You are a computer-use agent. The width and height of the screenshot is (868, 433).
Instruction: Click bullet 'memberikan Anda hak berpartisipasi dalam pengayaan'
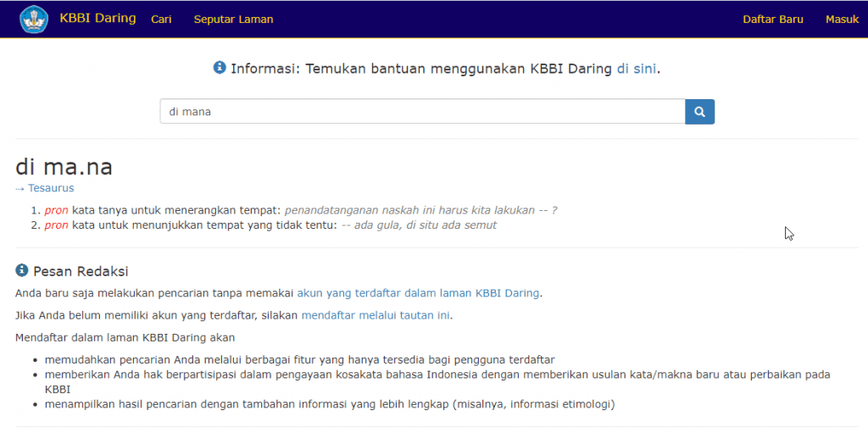point(437,381)
